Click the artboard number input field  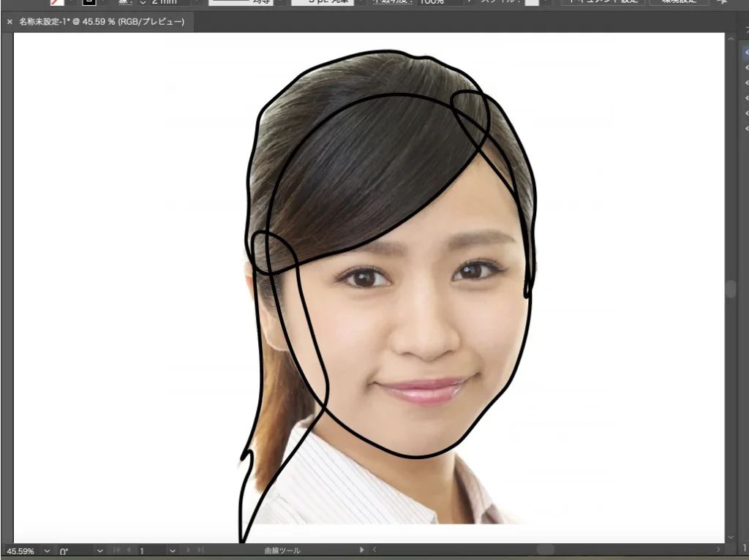[x=151, y=550]
